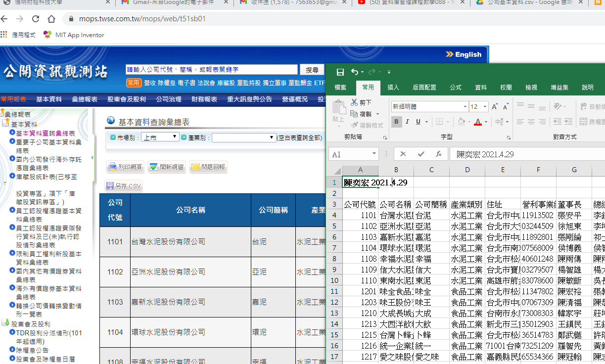Open 基本資料查詢彙總表 in sidebar tree
The height and width of the screenshot is (364, 605).
coord(45,133)
